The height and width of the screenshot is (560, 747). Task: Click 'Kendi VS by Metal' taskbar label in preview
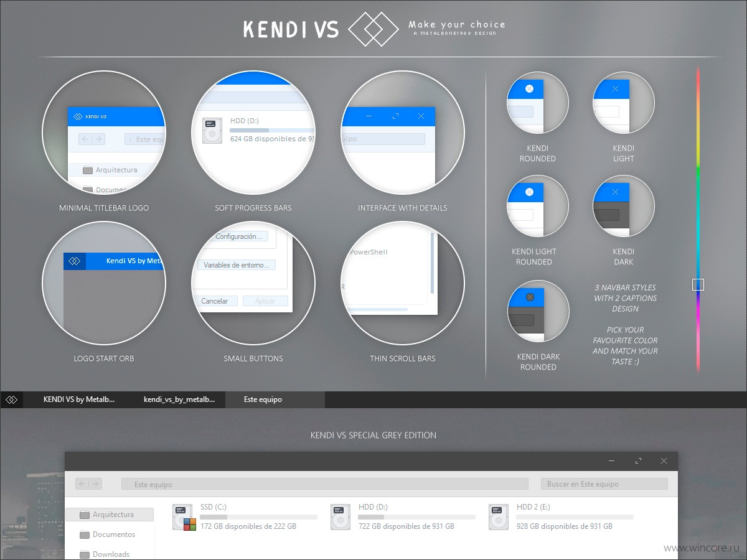coord(135,261)
